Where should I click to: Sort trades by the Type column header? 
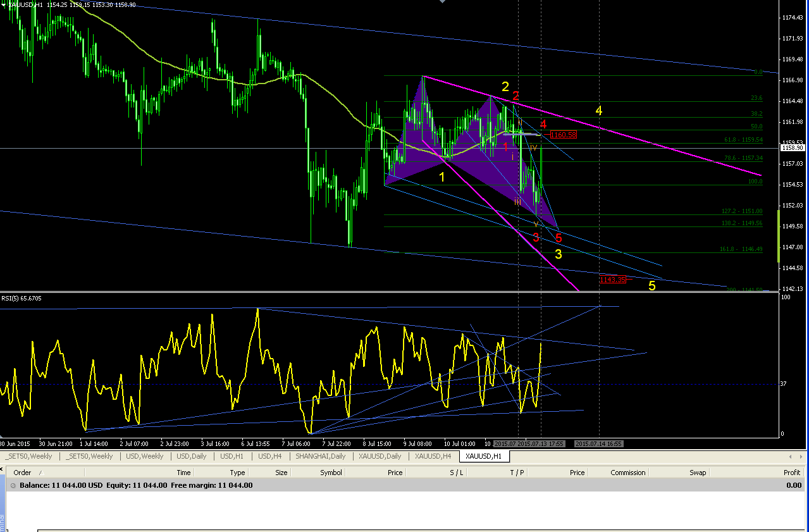click(x=238, y=473)
